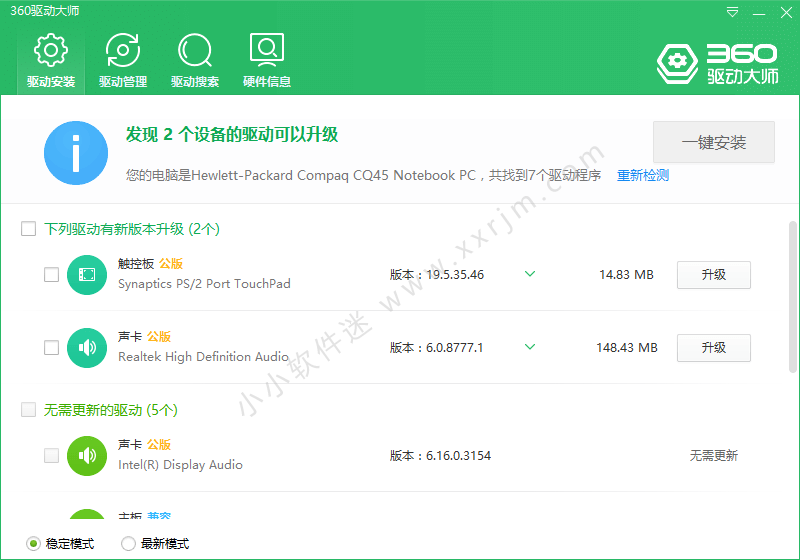Upgrade the Realtek audio driver
The height and width of the screenshot is (560, 800).
(x=714, y=348)
